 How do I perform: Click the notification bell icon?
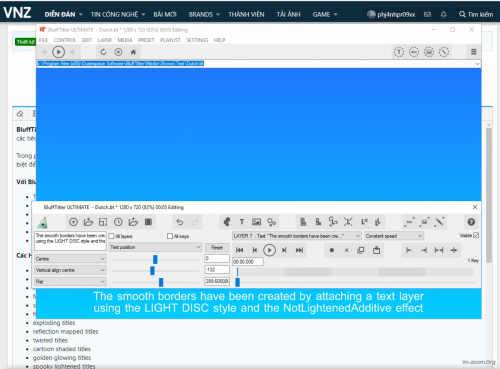(444, 14)
